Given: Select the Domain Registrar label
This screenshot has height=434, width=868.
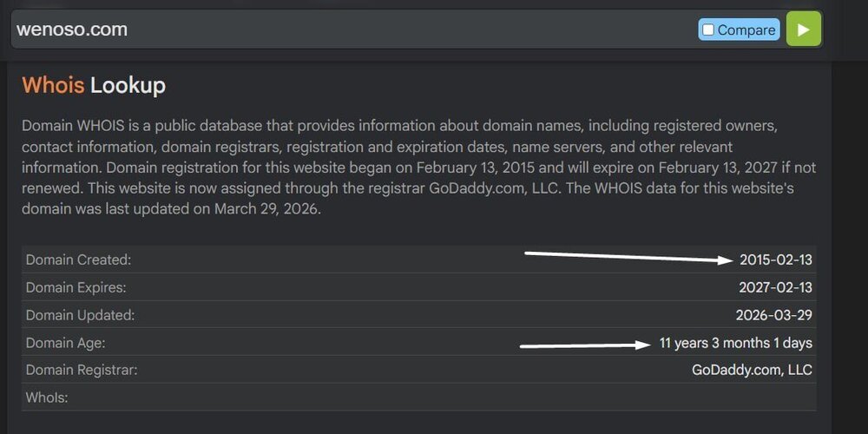Looking at the screenshot, I should pos(82,371).
